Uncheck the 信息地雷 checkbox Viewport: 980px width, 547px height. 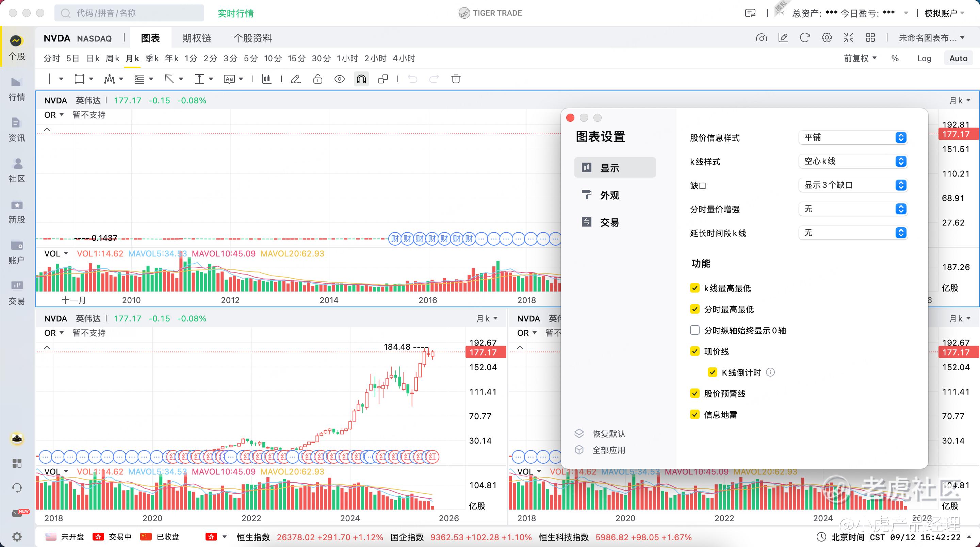tap(695, 415)
